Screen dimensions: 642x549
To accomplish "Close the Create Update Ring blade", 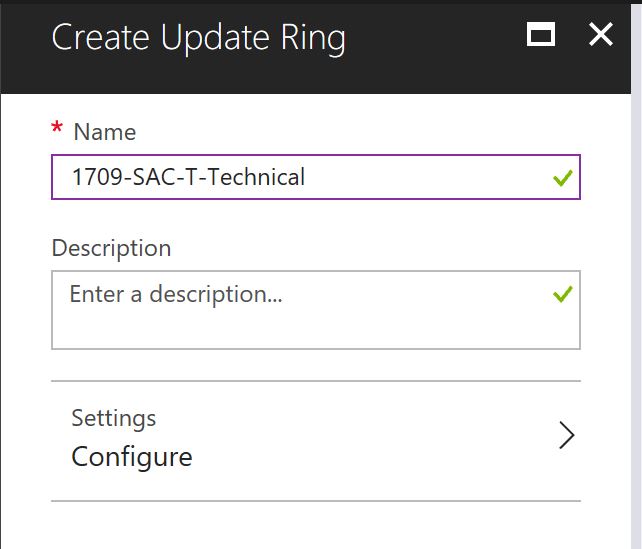I will [600, 35].
